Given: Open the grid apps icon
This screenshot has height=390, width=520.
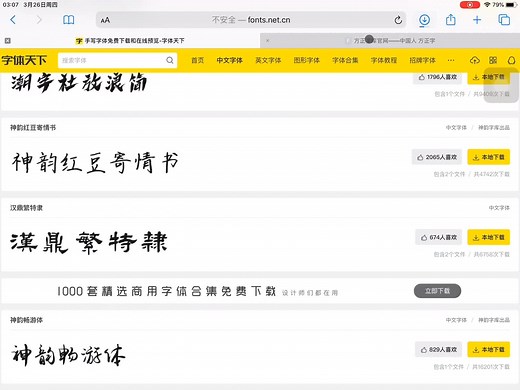Looking at the screenshot, I should click(x=493, y=60).
